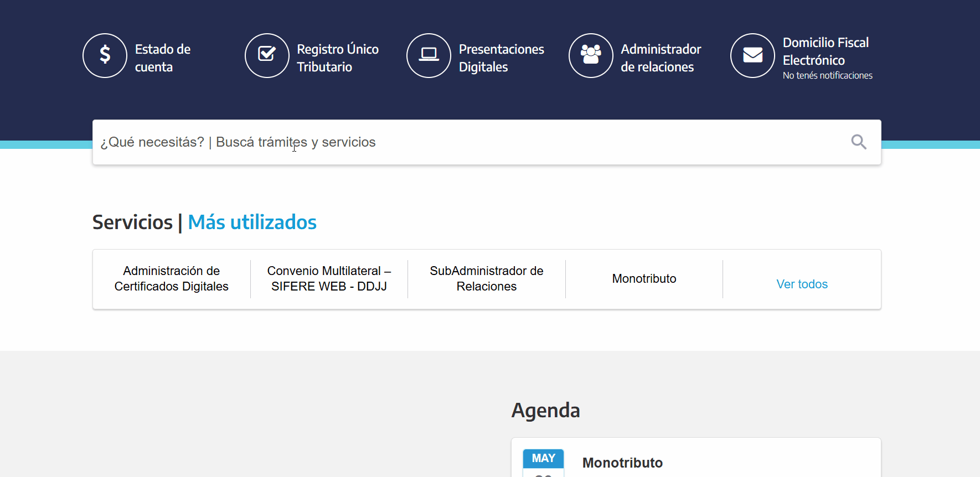Viewport: 980px width, 477px height.
Task: Click the Monotributo agenda entry title
Action: (x=622, y=463)
